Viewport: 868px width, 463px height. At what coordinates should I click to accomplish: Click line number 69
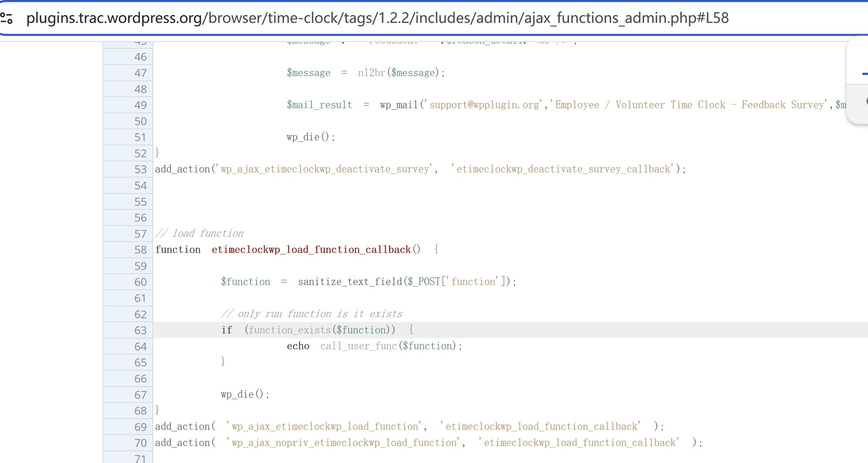[x=140, y=427]
